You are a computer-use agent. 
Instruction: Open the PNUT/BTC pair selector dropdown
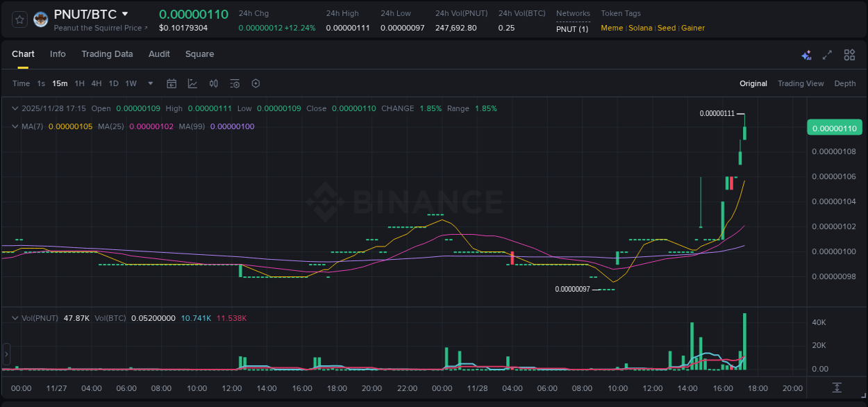(124, 13)
